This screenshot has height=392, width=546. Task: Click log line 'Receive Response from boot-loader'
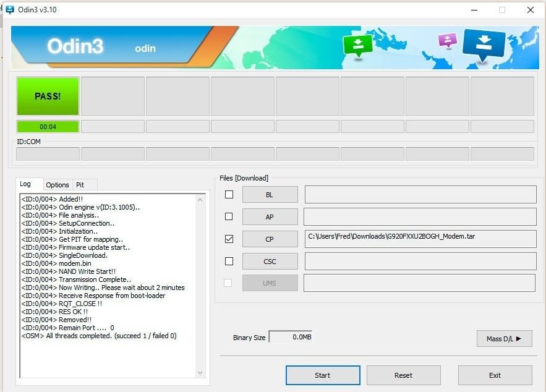[93, 295]
